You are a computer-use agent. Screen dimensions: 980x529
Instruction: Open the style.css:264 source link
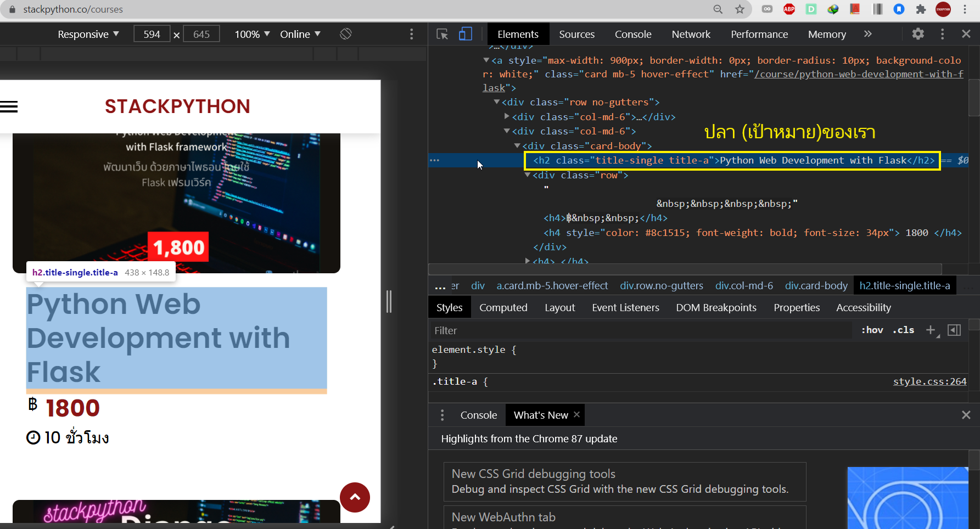click(x=929, y=381)
